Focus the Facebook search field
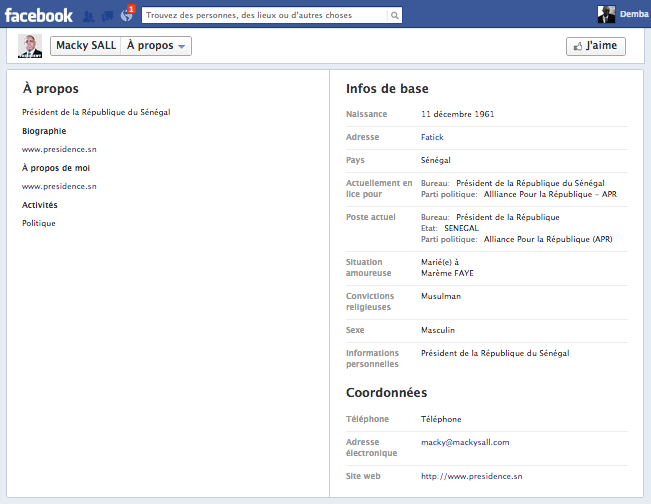651x504 pixels. pos(264,15)
